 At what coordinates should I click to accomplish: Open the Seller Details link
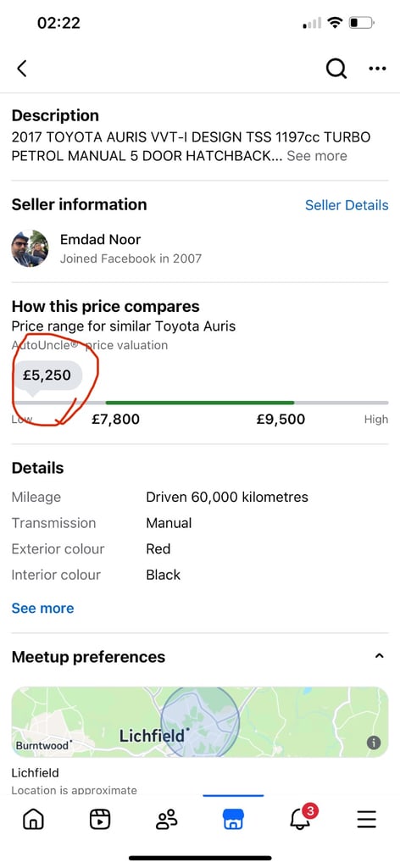[347, 205]
